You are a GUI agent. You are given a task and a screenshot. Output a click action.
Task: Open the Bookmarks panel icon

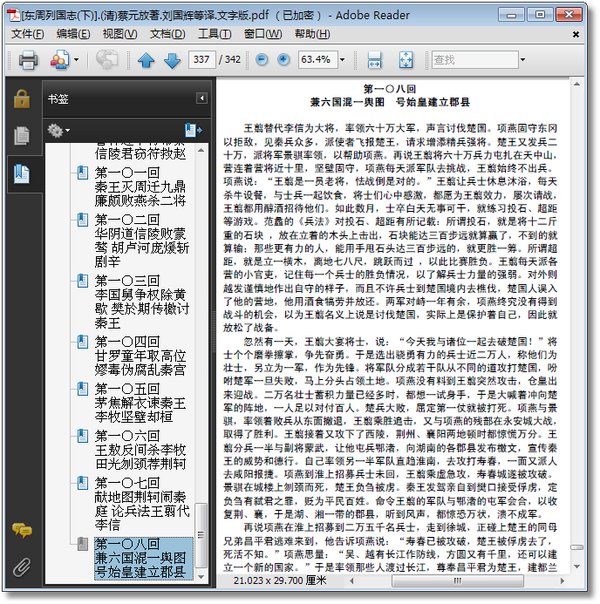click(22, 174)
